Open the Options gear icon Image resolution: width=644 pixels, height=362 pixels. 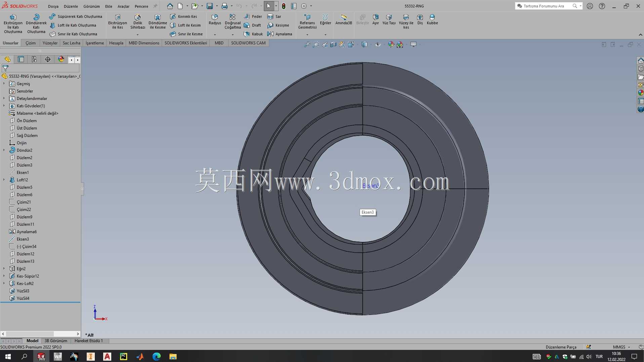point(304,6)
